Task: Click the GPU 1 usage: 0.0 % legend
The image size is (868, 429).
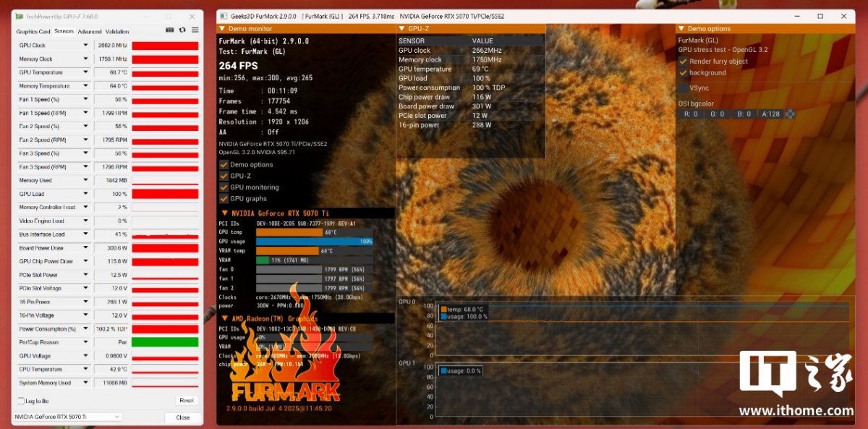Action: pos(460,370)
